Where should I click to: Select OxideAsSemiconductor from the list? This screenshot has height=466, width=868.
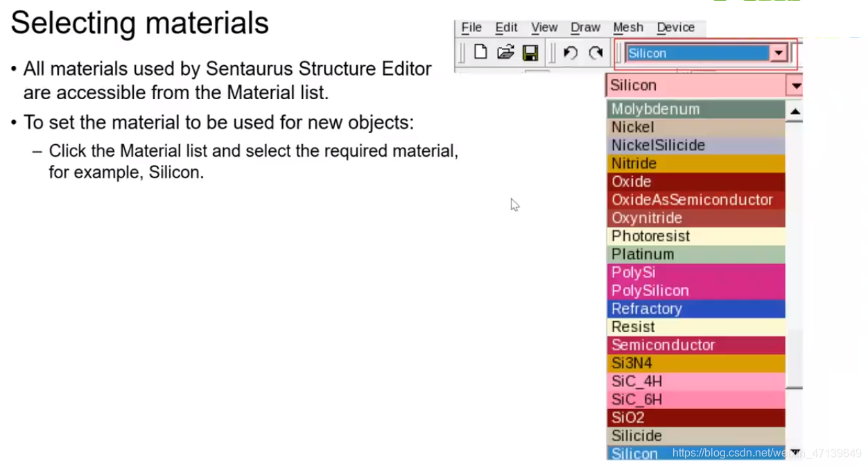tap(696, 200)
